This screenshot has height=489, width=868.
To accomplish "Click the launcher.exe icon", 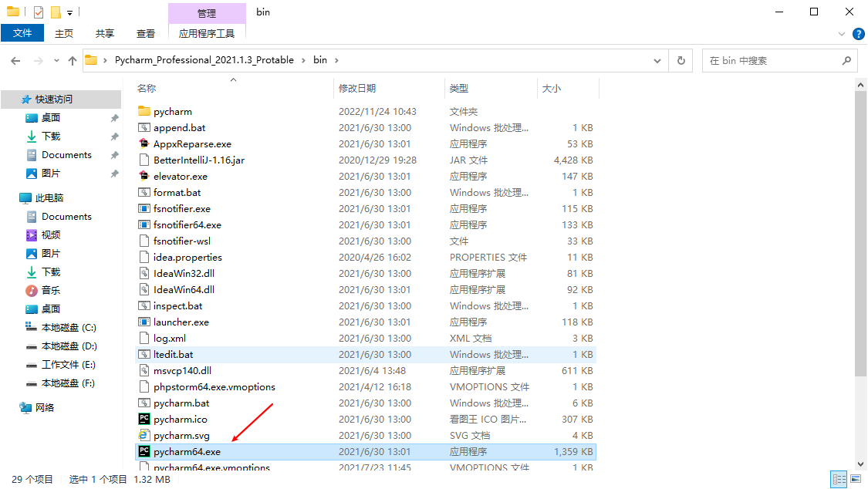I will click(x=144, y=322).
